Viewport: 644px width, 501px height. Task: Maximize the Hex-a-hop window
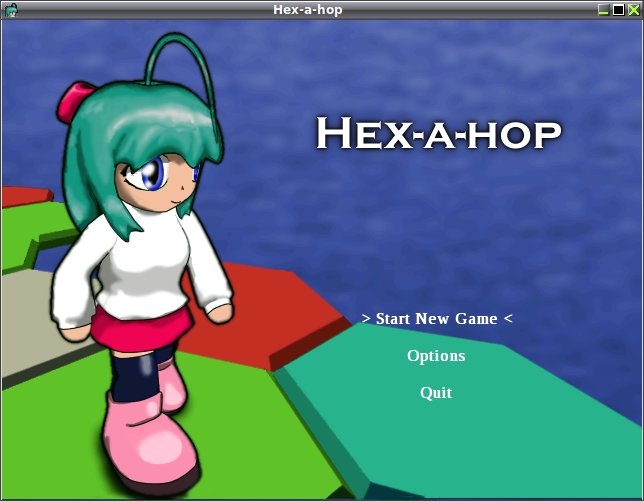pyautogui.click(x=618, y=10)
